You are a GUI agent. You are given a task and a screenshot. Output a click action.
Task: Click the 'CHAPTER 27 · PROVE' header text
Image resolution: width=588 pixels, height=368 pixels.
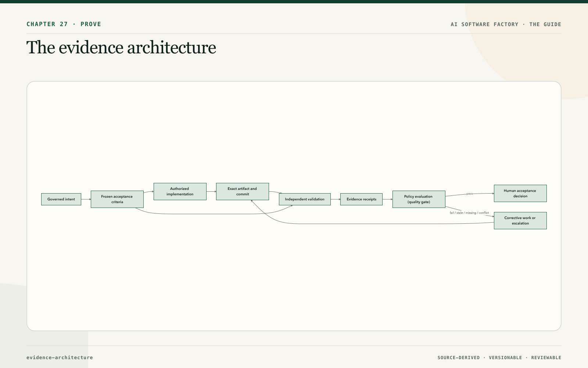point(64,24)
